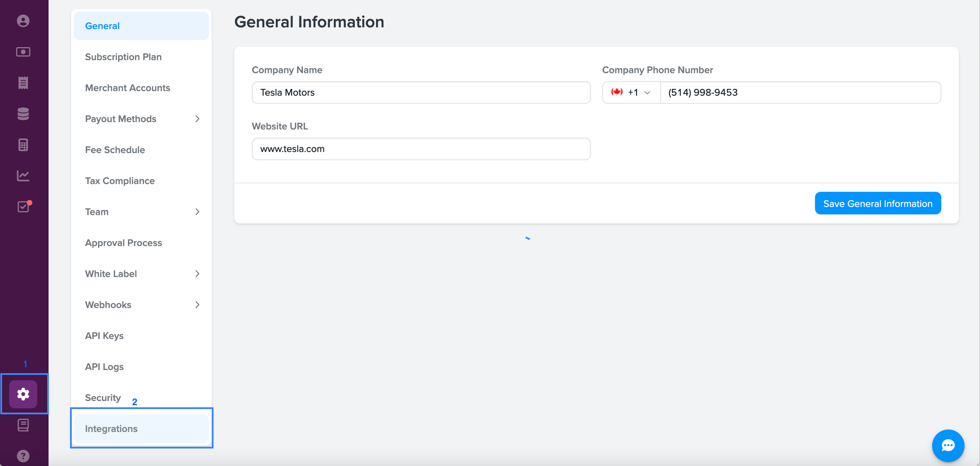Open the country code +1 dropdown
Image resolution: width=980 pixels, height=466 pixels.
click(x=631, y=93)
